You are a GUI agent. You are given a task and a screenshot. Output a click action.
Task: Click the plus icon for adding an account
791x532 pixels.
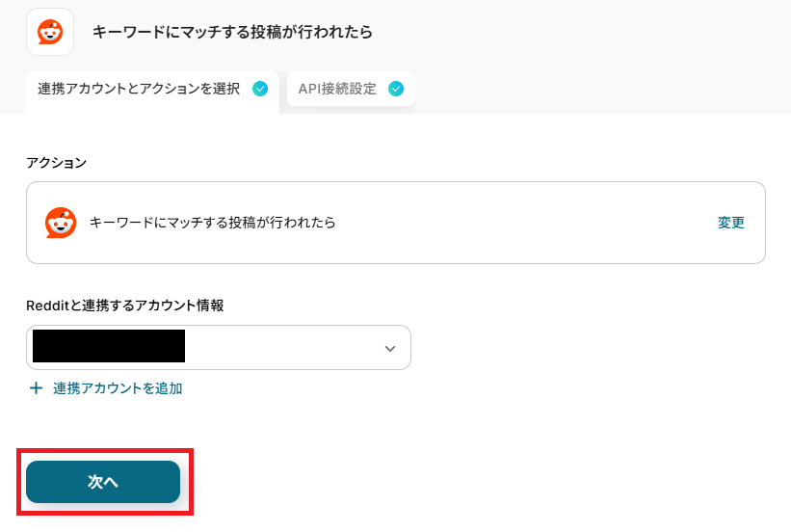(x=36, y=388)
